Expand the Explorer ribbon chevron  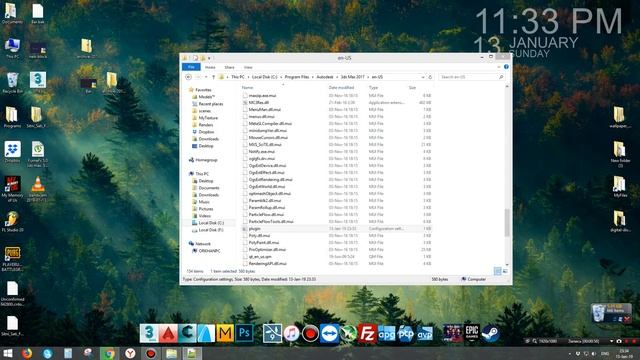click(499, 67)
